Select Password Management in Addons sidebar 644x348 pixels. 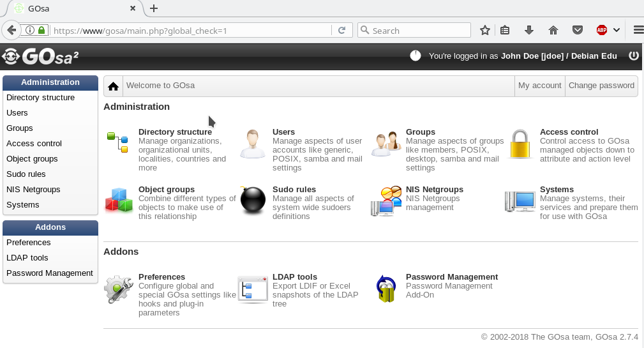click(50, 273)
